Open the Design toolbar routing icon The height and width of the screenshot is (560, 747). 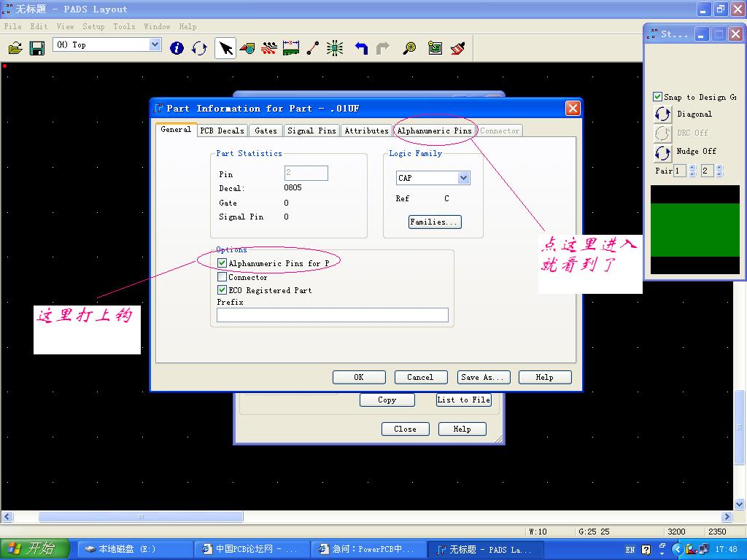click(x=269, y=47)
